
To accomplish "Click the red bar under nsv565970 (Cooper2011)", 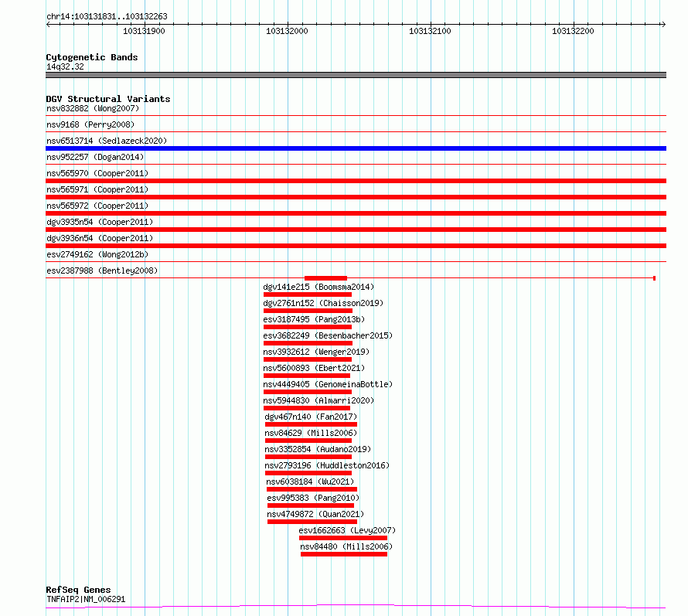I will click(356, 181).
